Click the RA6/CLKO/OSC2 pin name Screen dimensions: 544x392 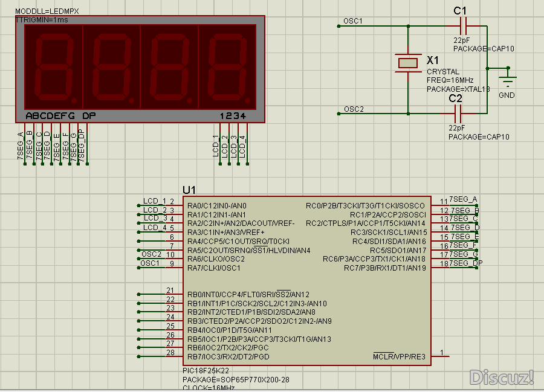(x=216, y=259)
